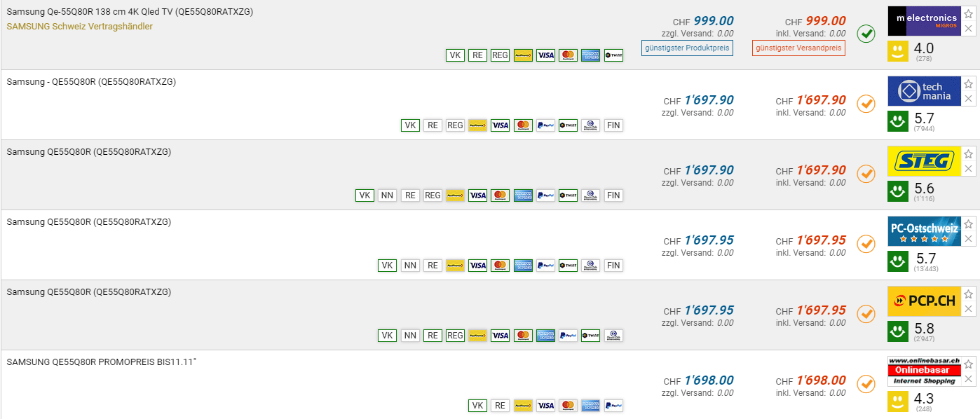Image resolution: width=980 pixels, height=419 pixels.
Task: Click the American Express icon in the STEG row
Action: (522, 195)
